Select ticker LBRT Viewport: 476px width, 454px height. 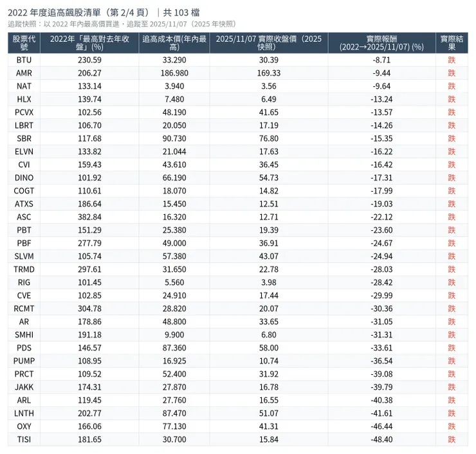(x=24, y=125)
